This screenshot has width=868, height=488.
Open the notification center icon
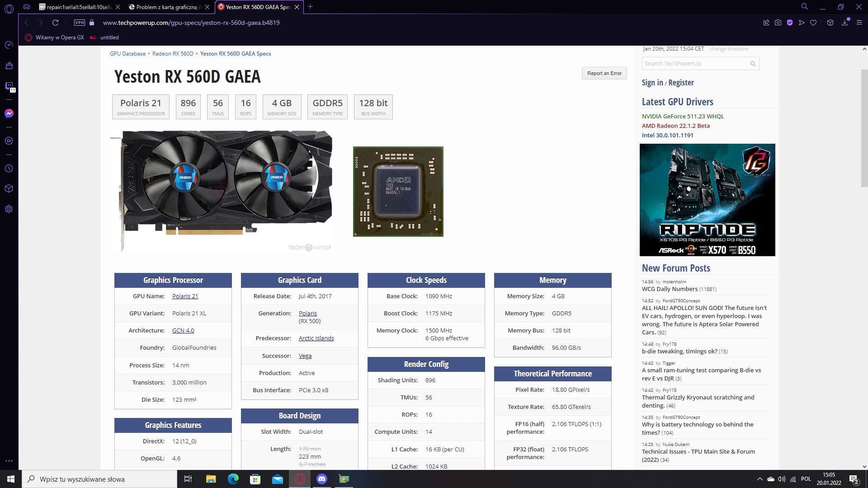coord(854,479)
